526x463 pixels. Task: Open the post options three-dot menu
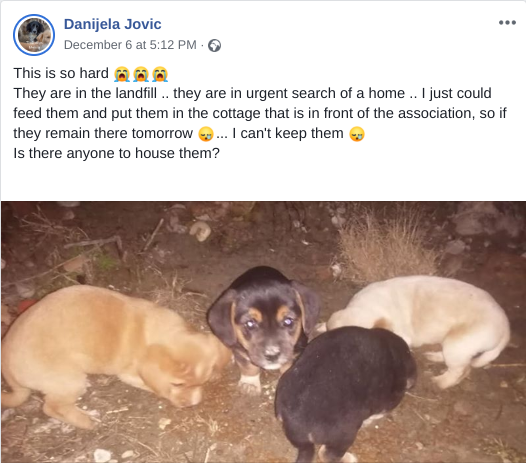[x=507, y=22]
